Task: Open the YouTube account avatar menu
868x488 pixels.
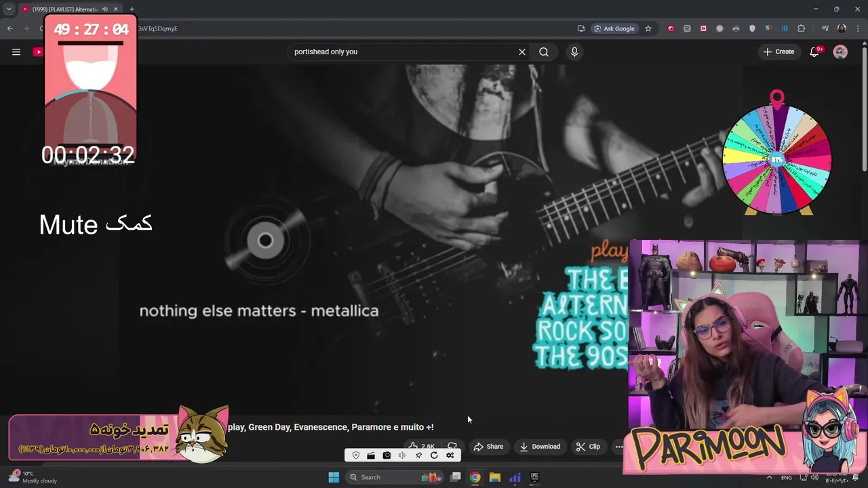Action: point(840,52)
